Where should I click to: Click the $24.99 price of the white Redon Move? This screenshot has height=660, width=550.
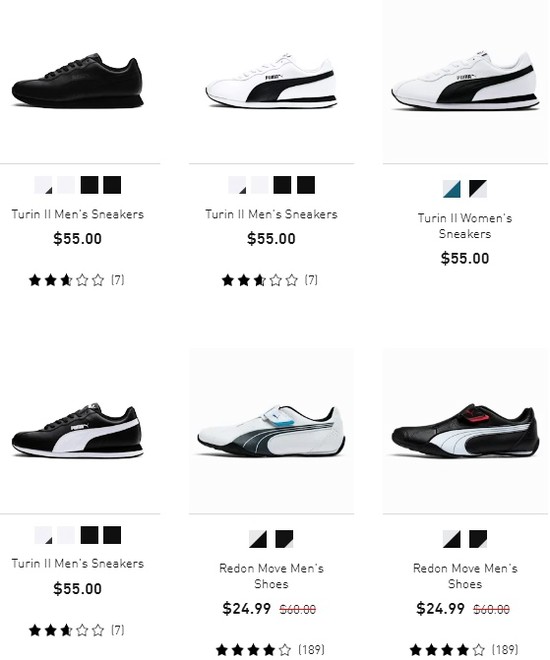click(x=247, y=609)
